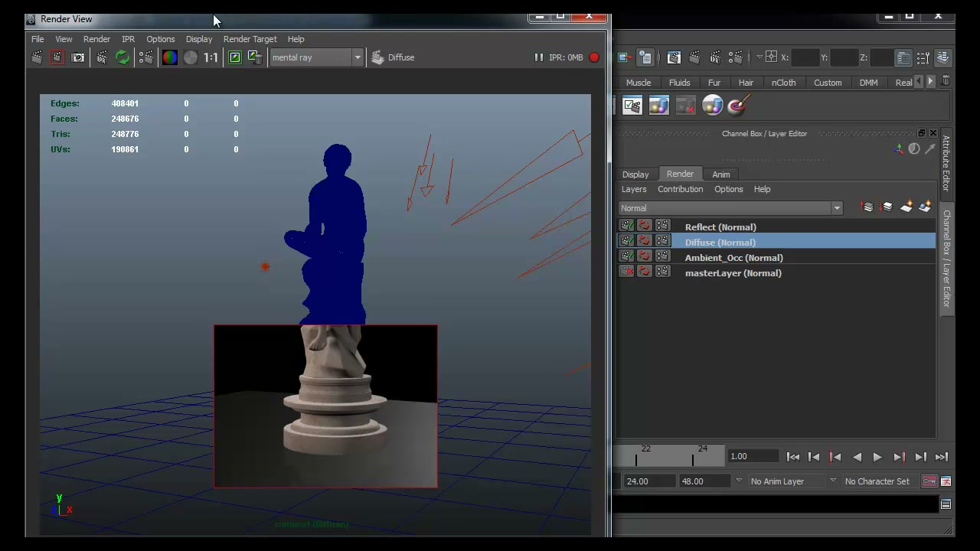Toggle renderable flag on Reflect layer
This screenshot has width=980, height=551.
tap(627, 227)
